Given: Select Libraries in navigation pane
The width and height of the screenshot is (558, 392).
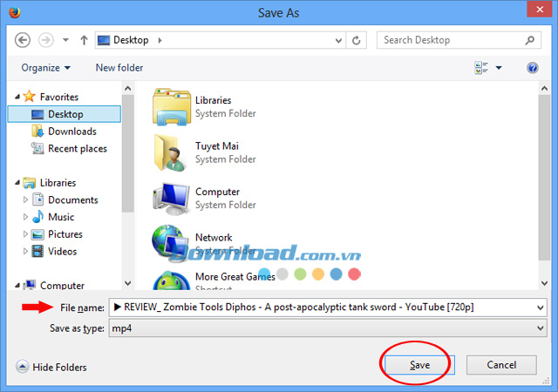Looking at the screenshot, I should [x=58, y=182].
